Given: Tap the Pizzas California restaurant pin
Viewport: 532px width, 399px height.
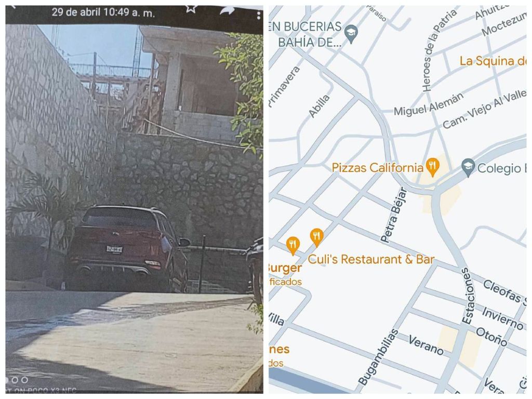Looking at the screenshot, I should click(432, 167).
